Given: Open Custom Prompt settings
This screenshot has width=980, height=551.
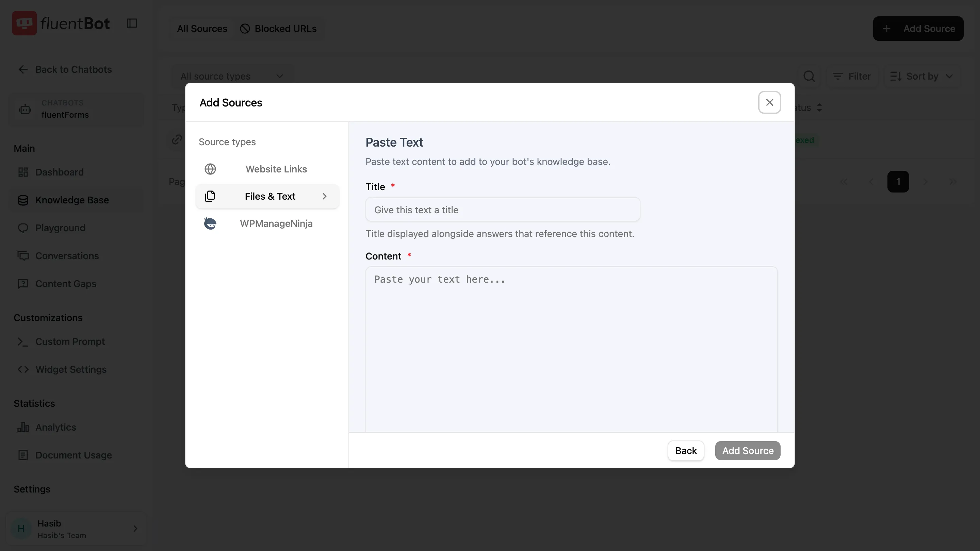Looking at the screenshot, I should [x=76, y=342].
